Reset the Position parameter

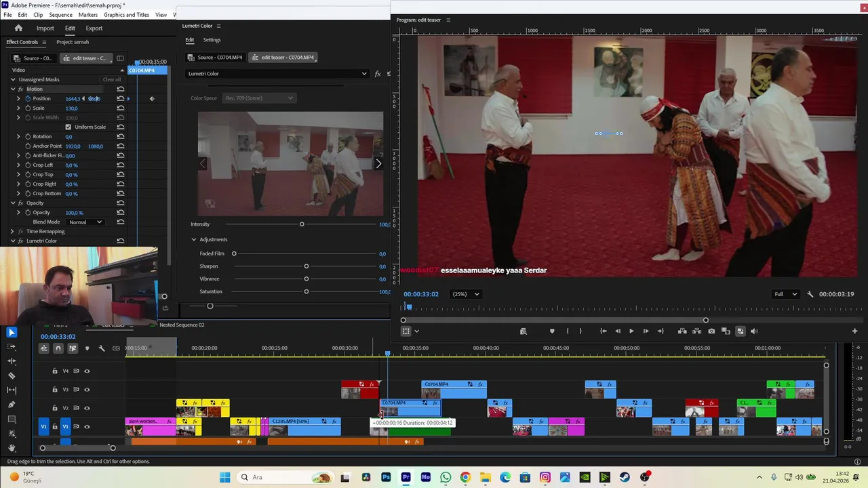120,99
